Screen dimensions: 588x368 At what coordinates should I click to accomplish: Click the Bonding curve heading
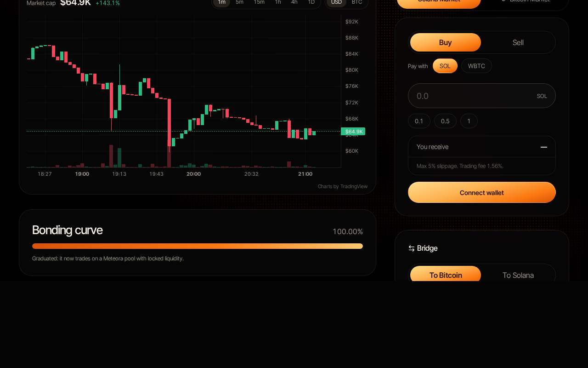68,230
